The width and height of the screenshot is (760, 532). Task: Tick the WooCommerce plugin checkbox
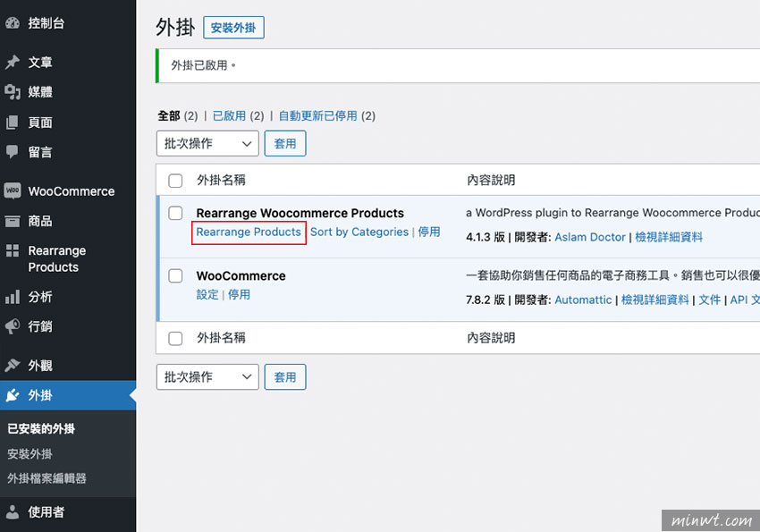tap(175, 275)
